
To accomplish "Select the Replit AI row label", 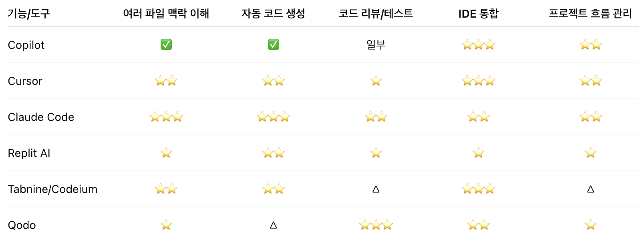I will [x=29, y=153].
